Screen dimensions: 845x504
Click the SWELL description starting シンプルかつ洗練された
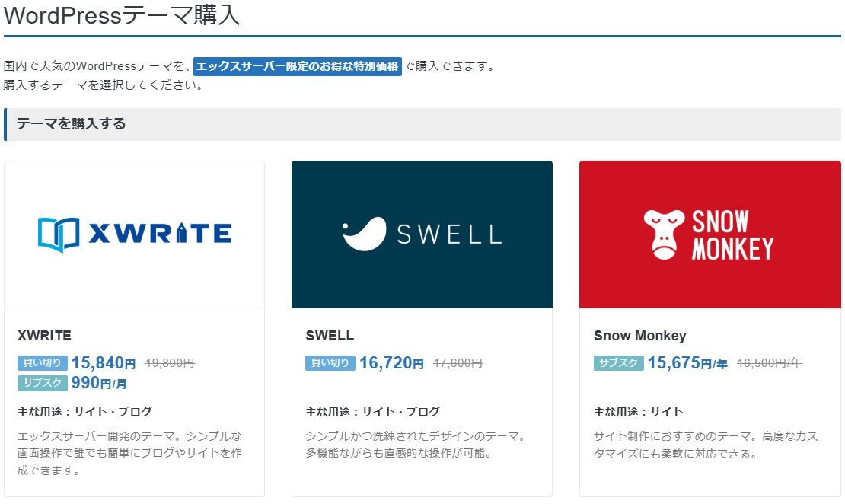416,445
